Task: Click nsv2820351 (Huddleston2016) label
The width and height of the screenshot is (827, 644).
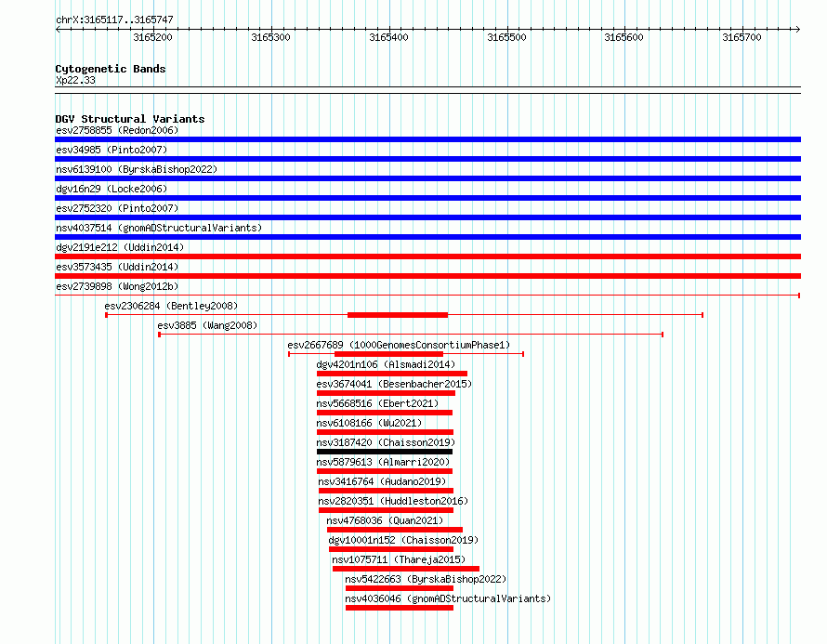Action: (x=393, y=501)
